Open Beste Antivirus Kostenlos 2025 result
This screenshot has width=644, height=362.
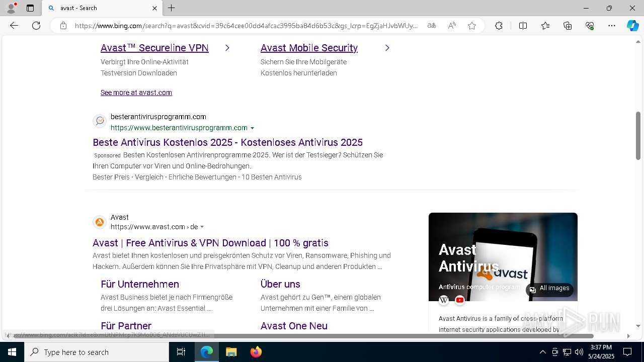tap(227, 142)
